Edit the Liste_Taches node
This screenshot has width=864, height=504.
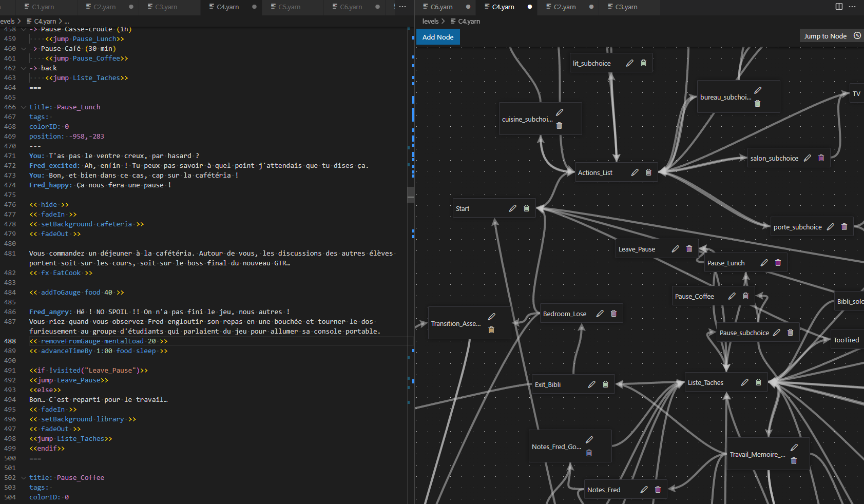pyautogui.click(x=744, y=382)
